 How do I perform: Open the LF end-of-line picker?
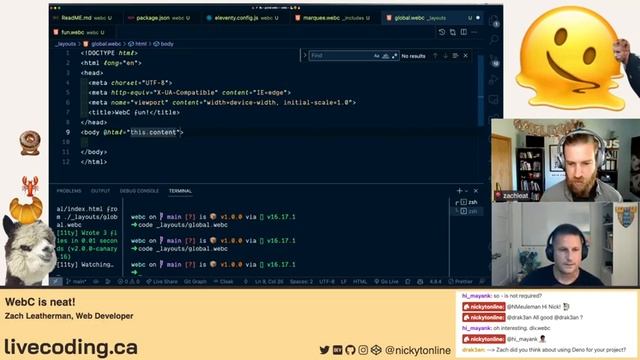344,282
